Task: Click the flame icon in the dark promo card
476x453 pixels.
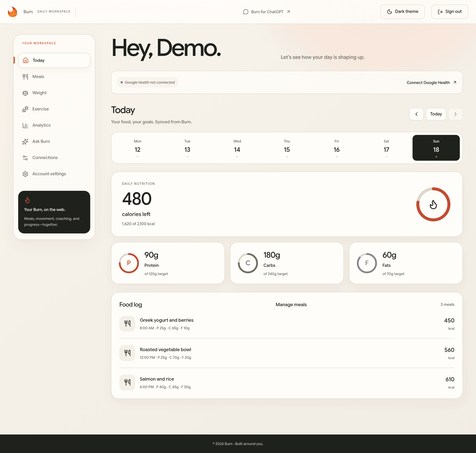Action: pyautogui.click(x=27, y=200)
